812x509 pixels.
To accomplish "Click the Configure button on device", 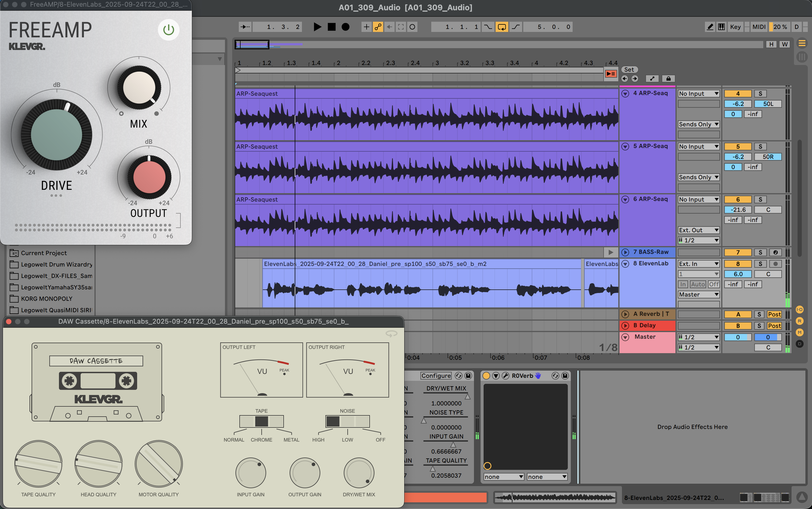I will [436, 376].
